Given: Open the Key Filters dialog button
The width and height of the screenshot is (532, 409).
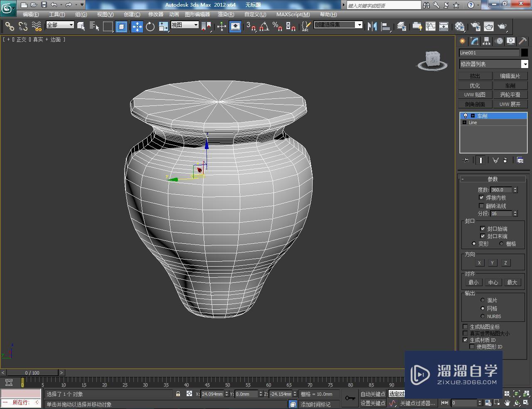Looking at the screenshot, I should click(x=417, y=403).
